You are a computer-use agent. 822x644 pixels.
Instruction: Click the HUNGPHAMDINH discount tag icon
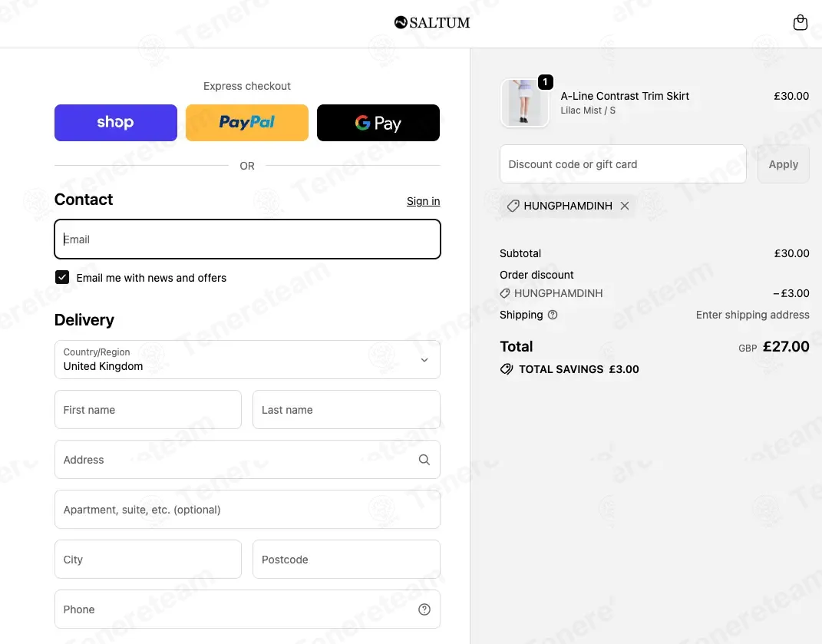coord(513,206)
